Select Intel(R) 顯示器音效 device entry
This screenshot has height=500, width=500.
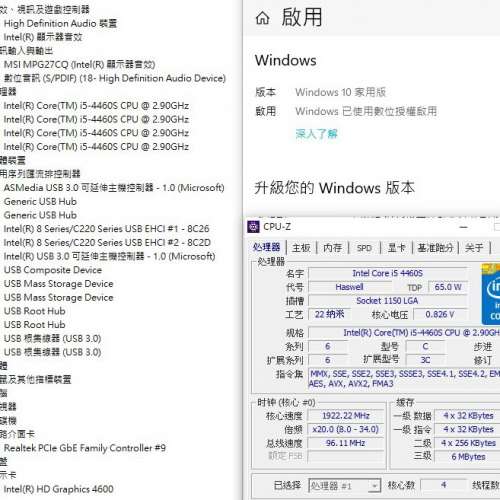coord(43,37)
